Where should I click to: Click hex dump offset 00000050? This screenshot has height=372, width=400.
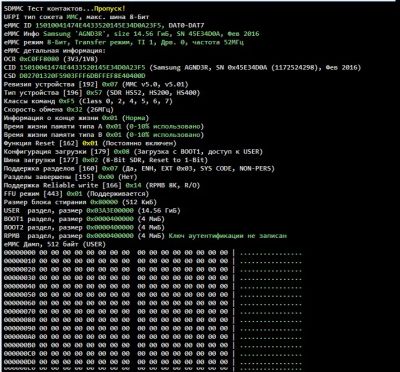click(x=19, y=295)
